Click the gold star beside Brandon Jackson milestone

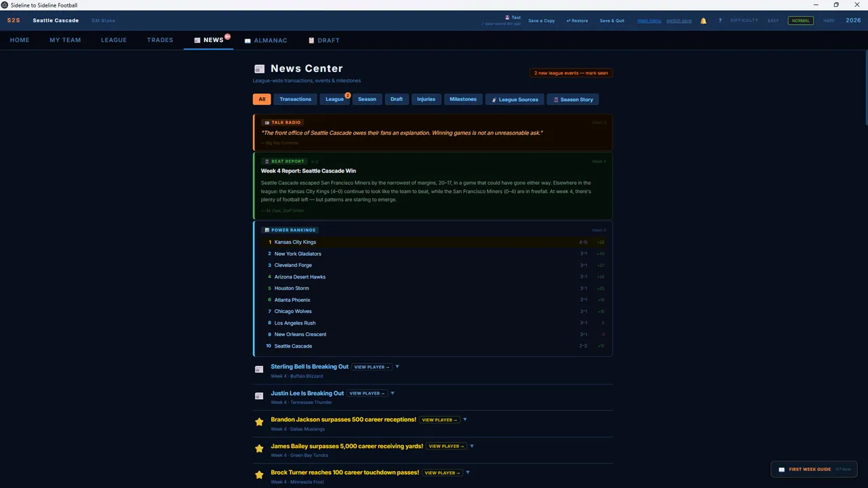(x=259, y=422)
